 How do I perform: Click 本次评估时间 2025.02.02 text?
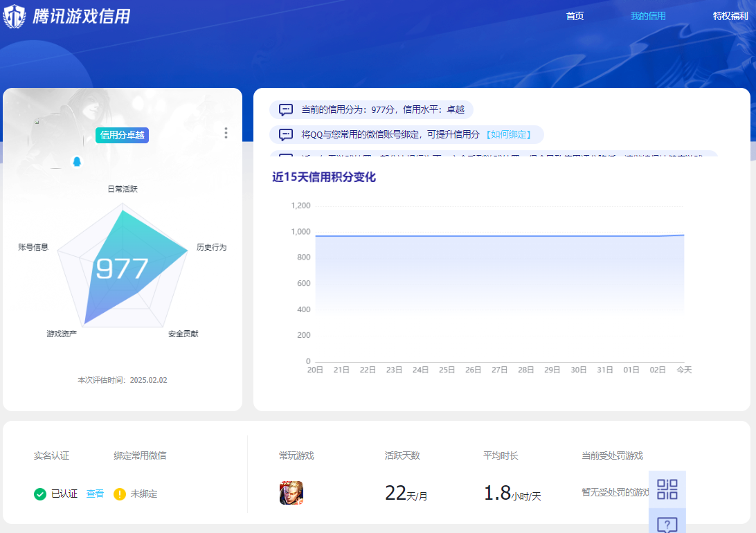point(123,380)
